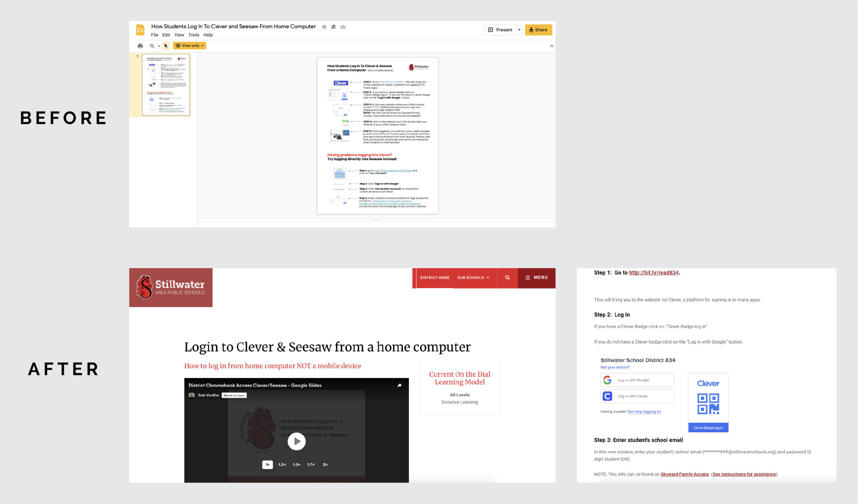
Task: Open the Tools menu
Action: 194,35
